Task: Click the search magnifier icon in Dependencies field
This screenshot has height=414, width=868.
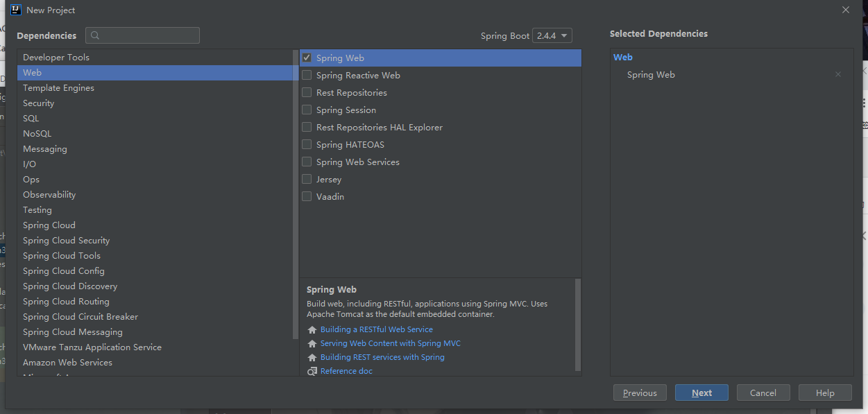Action: click(95, 35)
